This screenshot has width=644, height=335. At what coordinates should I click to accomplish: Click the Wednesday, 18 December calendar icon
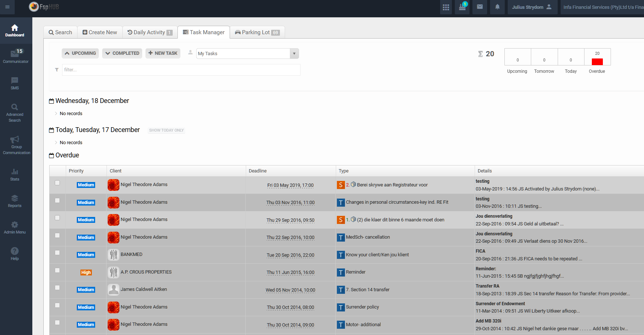51,101
